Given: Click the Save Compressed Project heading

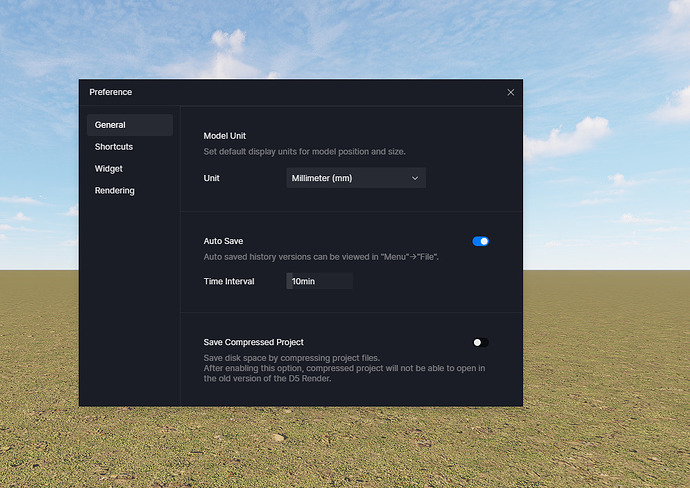Looking at the screenshot, I should [253, 342].
